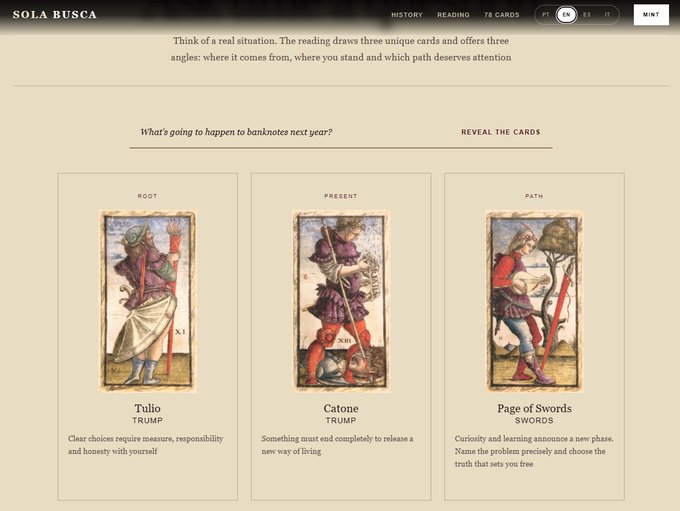Click TRUMP label under Tulio
The image size is (680, 511).
(147, 420)
